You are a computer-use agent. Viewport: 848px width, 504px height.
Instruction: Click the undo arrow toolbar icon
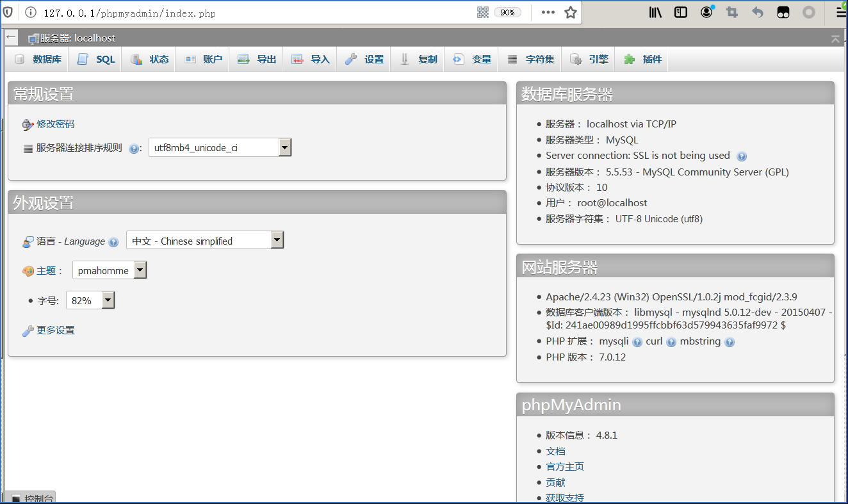point(758,12)
